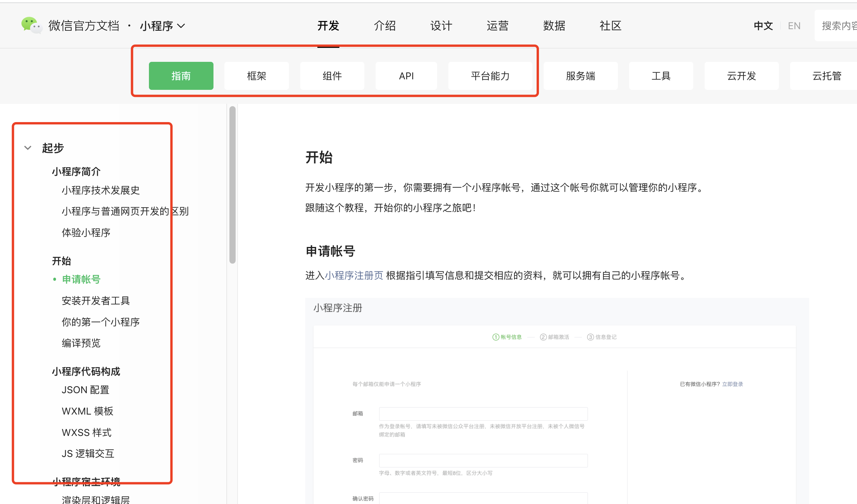
Task: Collapse the 起步 section chevron
Action: (28, 148)
